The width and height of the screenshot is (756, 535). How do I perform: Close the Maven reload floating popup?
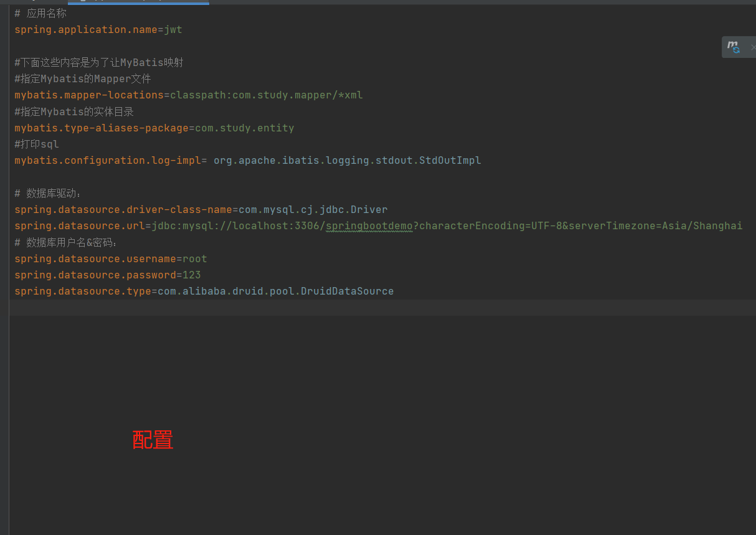(752, 47)
